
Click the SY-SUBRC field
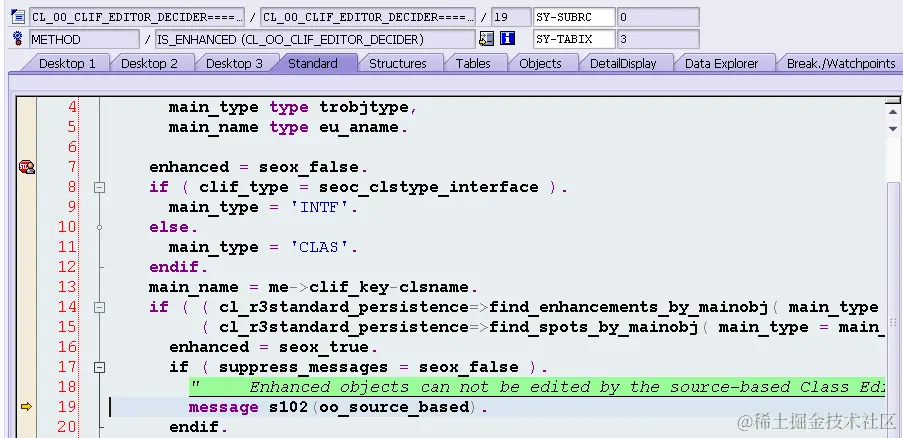(x=574, y=17)
